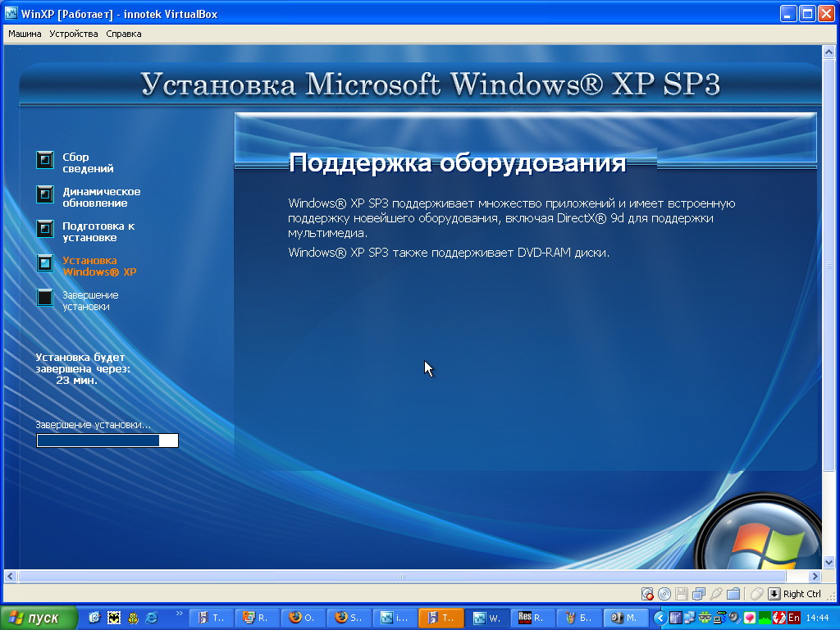Switch to the first T.. taskbar button

tap(212, 618)
